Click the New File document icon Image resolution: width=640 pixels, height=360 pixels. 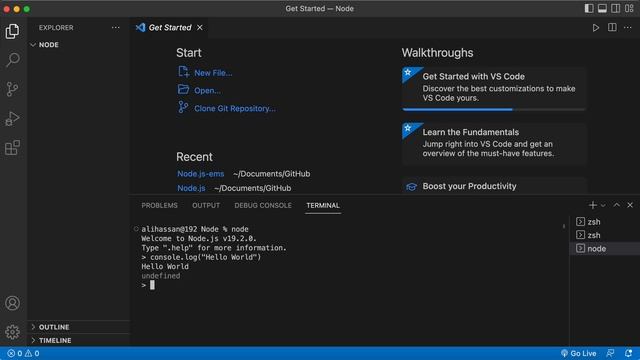[183, 72]
